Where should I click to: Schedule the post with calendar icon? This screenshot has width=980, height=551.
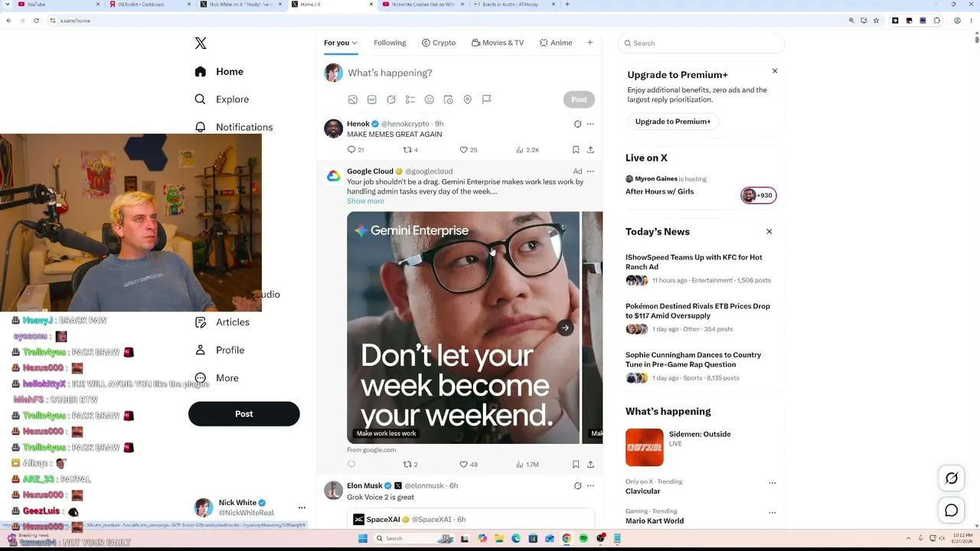point(448,99)
